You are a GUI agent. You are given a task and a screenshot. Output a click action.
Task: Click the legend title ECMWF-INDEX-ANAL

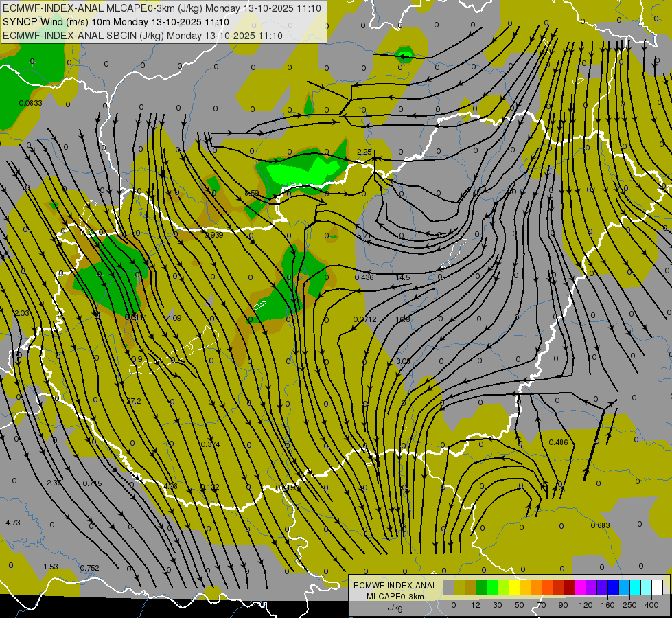click(x=395, y=586)
